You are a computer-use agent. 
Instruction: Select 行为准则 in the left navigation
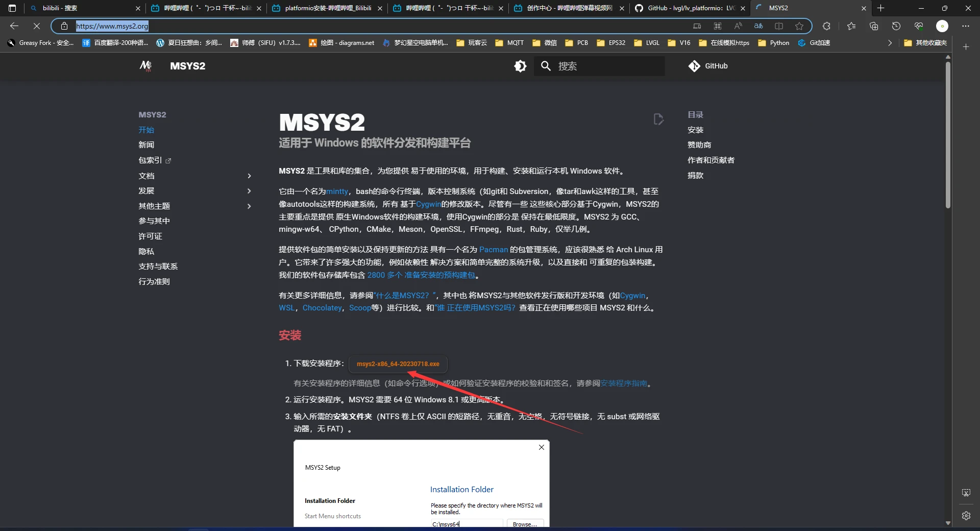[x=154, y=282]
